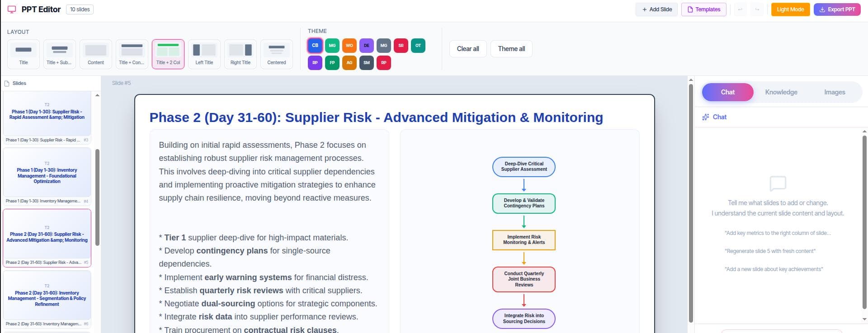
Task: Open slide #6 Segmentation & Policy Refinement thumbnail
Action: (x=47, y=299)
